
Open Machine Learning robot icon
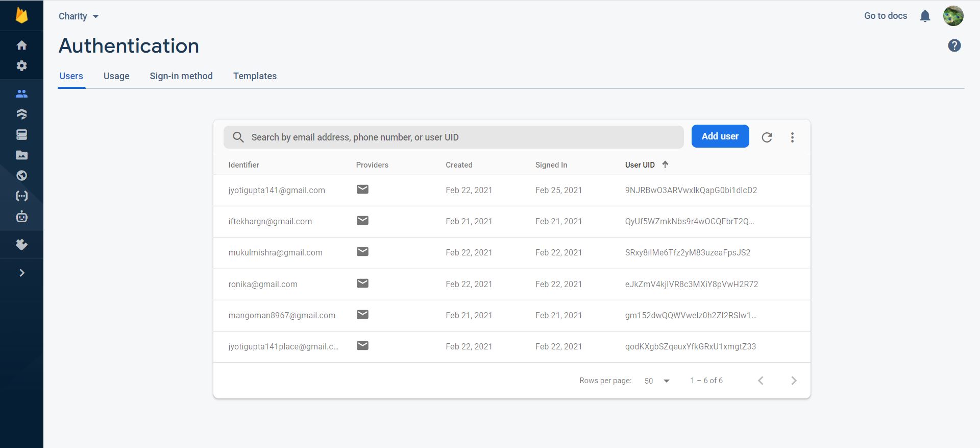tap(21, 217)
